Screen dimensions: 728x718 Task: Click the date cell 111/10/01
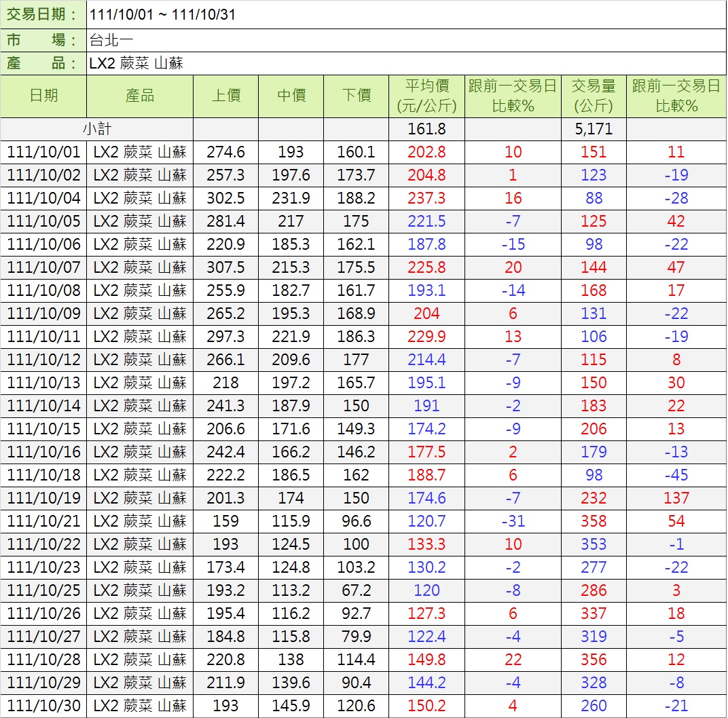(43, 152)
